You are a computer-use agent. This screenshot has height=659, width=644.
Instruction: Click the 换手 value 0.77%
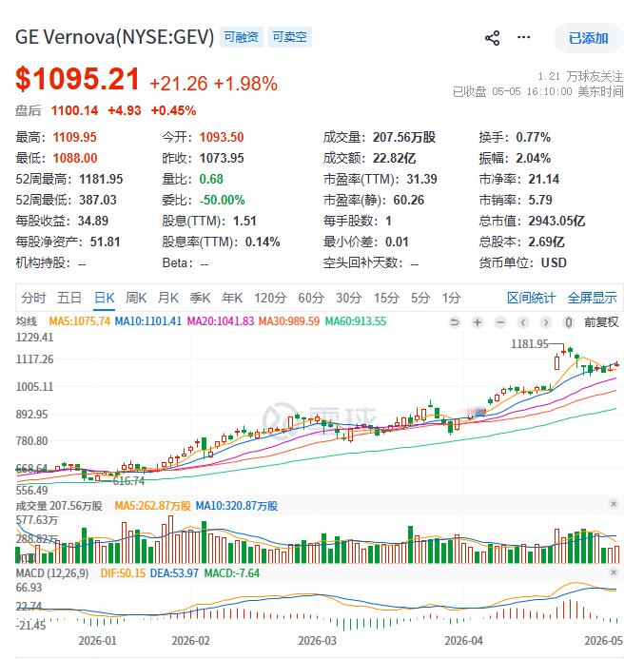pyautogui.click(x=533, y=138)
